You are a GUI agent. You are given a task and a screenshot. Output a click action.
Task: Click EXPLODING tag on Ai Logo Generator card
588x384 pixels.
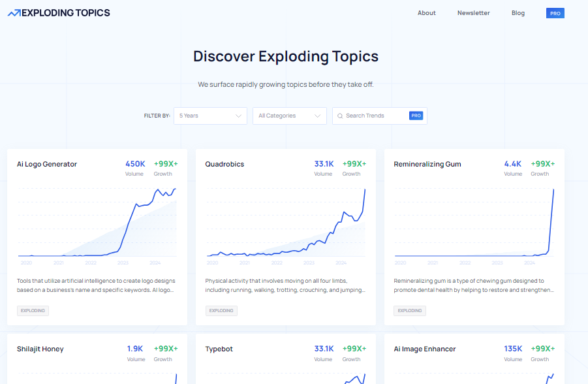coord(33,310)
